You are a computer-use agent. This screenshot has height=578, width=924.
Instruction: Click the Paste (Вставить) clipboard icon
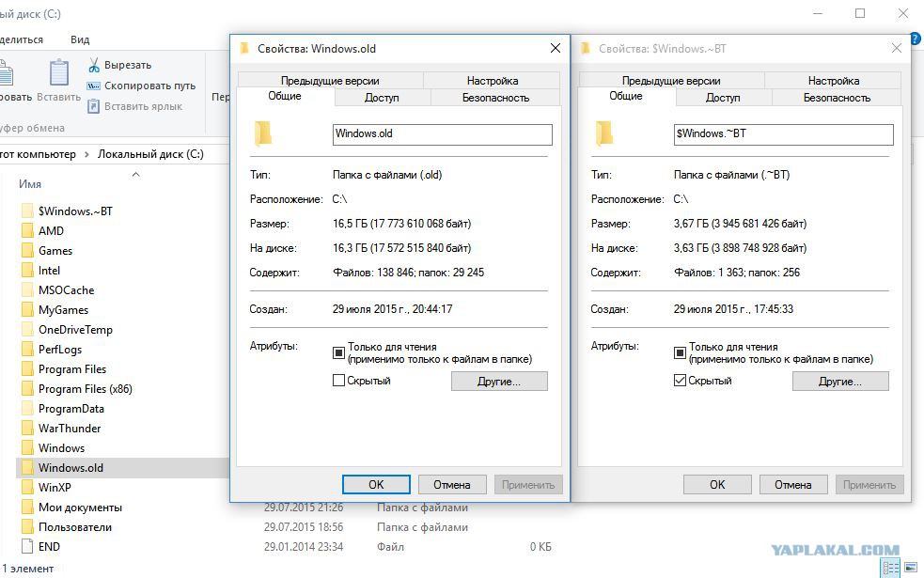coord(59,73)
